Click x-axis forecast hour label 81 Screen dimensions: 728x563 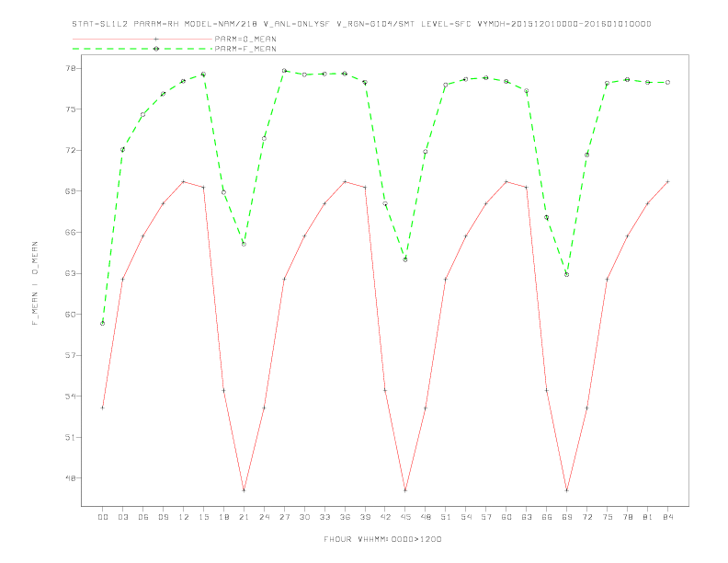click(x=648, y=517)
